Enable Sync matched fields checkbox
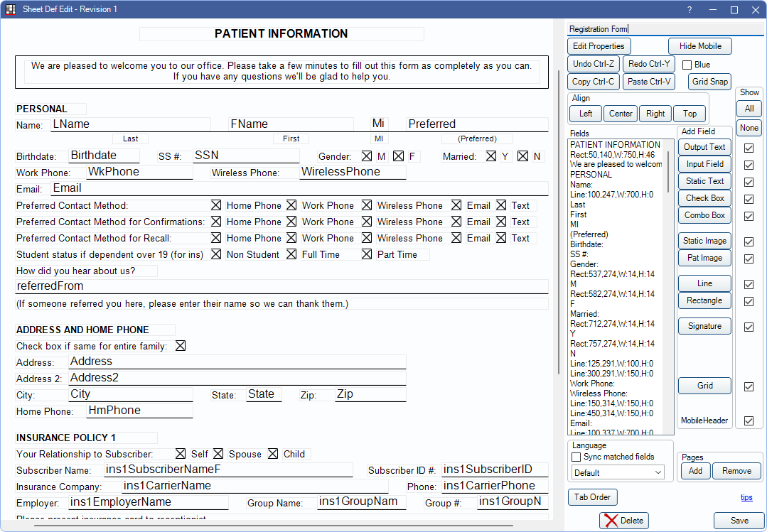 pyautogui.click(x=576, y=457)
